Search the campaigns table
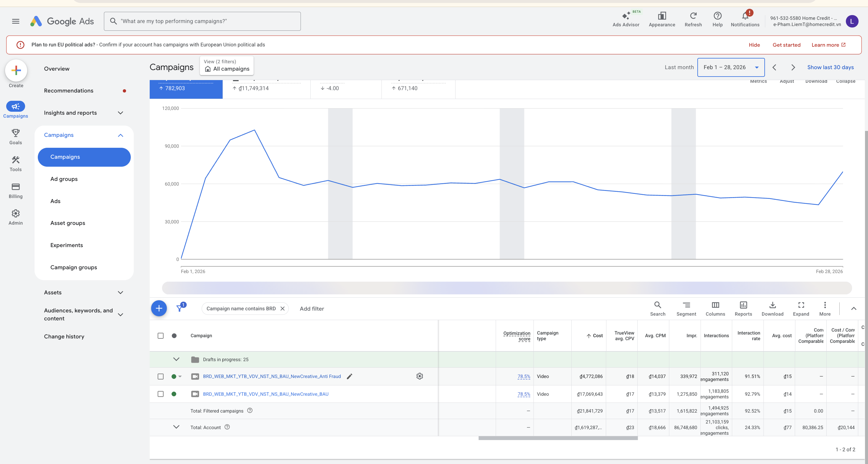Viewport: 868px width, 464px height. tap(657, 309)
